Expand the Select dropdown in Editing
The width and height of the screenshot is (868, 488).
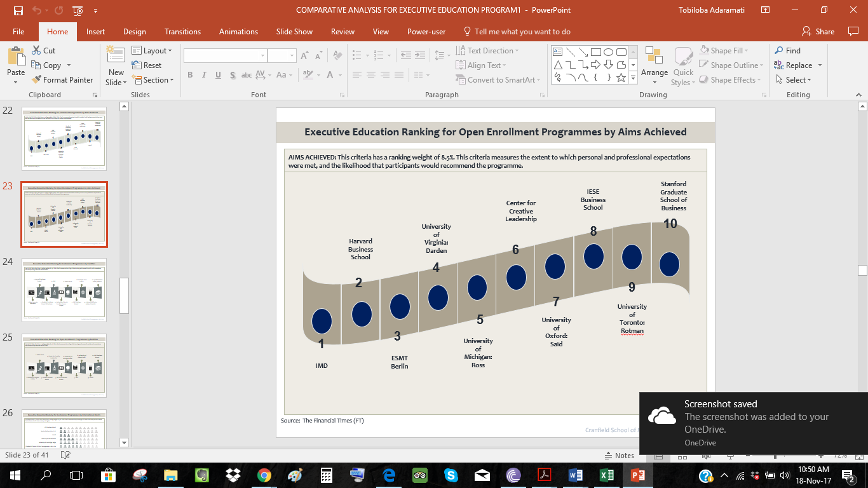click(x=792, y=80)
